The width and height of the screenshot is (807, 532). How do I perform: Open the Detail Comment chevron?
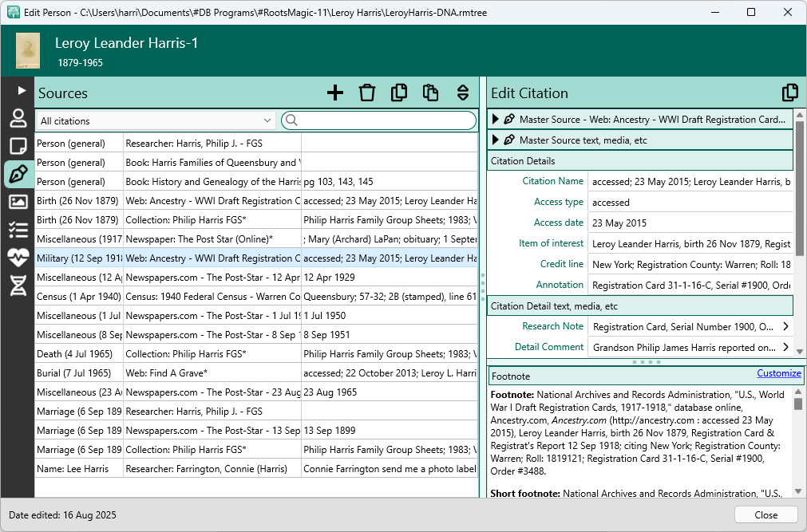(x=785, y=347)
